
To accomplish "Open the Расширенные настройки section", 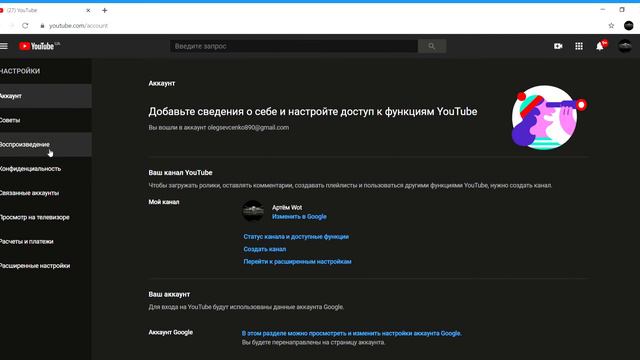I will 46,266.
